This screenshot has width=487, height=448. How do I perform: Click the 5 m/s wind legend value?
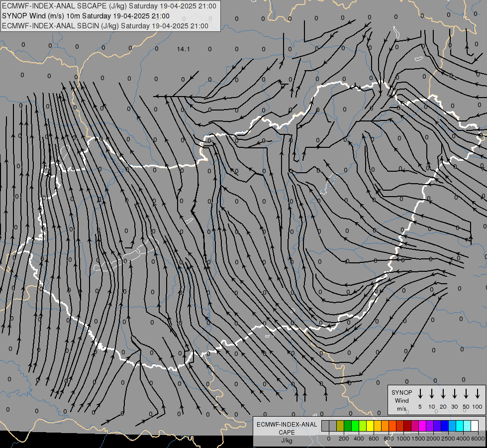pyautogui.click(x=420, y=407)
